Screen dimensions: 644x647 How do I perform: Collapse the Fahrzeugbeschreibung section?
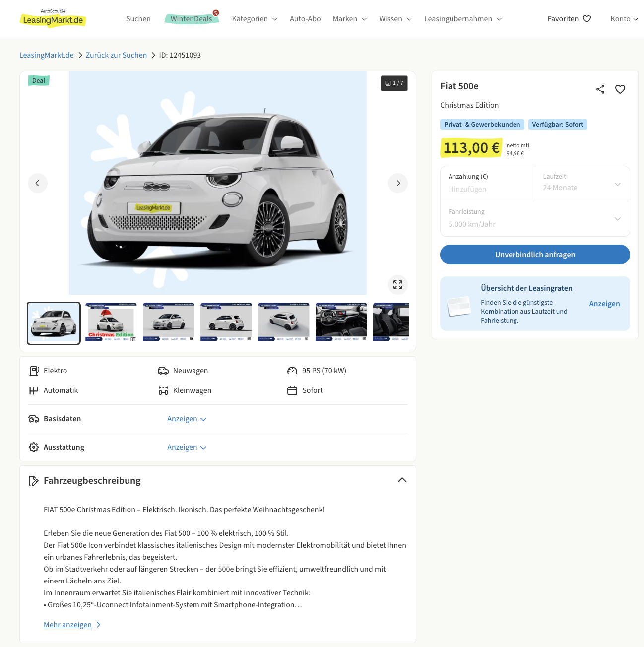pyautogui.click(x=402, y=480)
